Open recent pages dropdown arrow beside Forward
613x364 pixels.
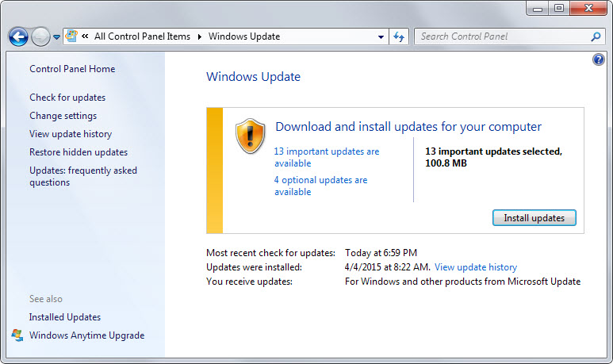[x=56, y=37]
